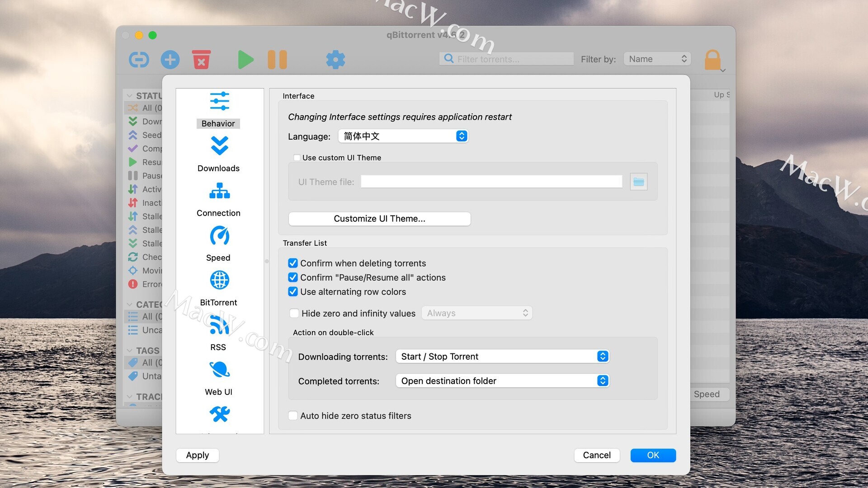Select the Completed status filter icon
The height and width of the screenshot is (488, 868).
(132, 148)
